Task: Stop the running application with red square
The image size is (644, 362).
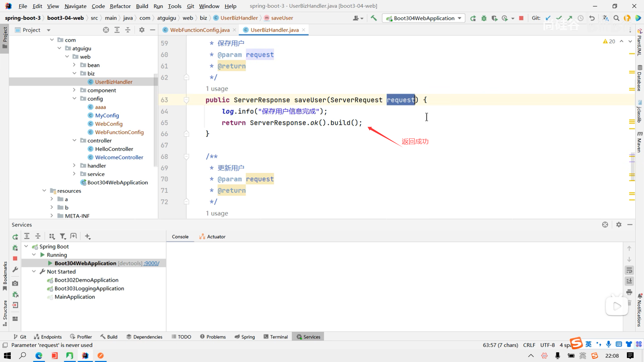Action: tap(521, 18)
